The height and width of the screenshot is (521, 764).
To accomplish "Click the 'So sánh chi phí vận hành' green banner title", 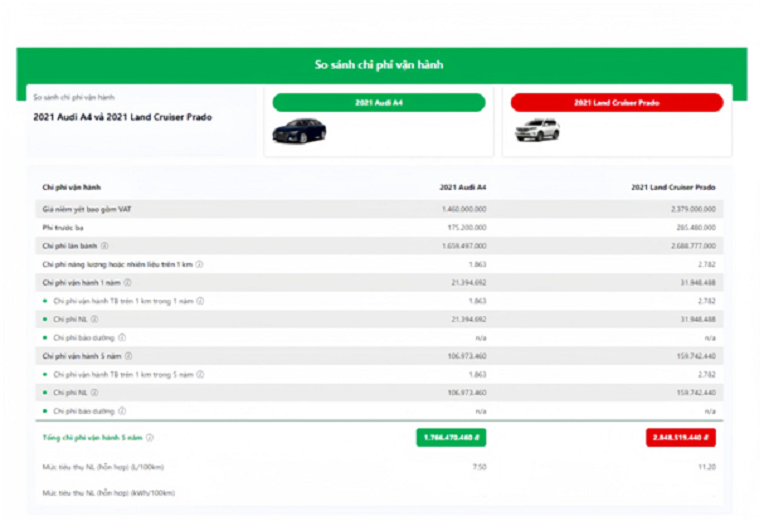I will pos(379,65).
